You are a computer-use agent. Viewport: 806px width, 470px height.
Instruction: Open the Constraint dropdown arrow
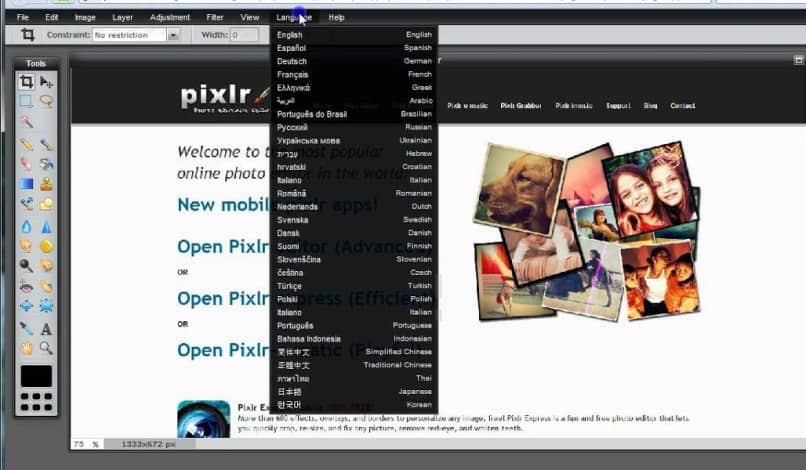coord(173,35)
